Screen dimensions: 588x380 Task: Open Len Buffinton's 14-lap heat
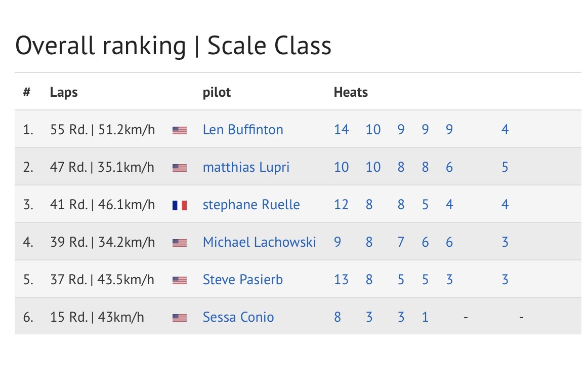tap(341, 130)
